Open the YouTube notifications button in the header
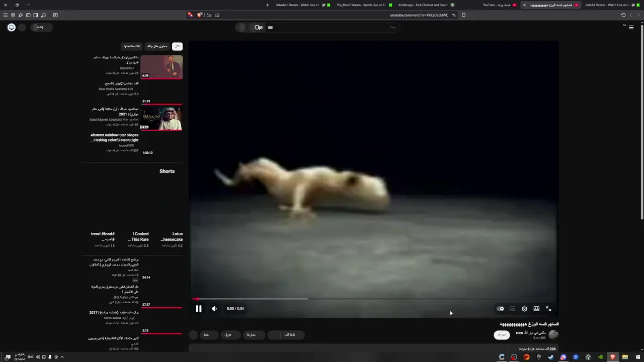644x362 pixels. pyautogui.click(x=22, y=27)
